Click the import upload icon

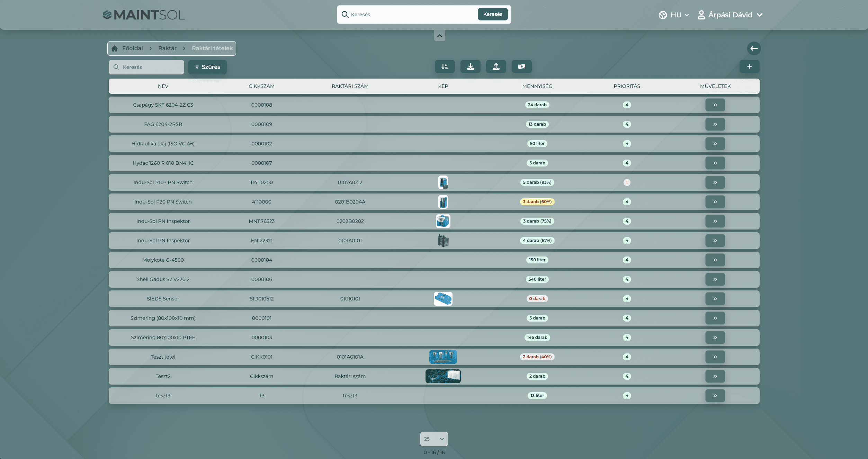(x=496, y=66)
